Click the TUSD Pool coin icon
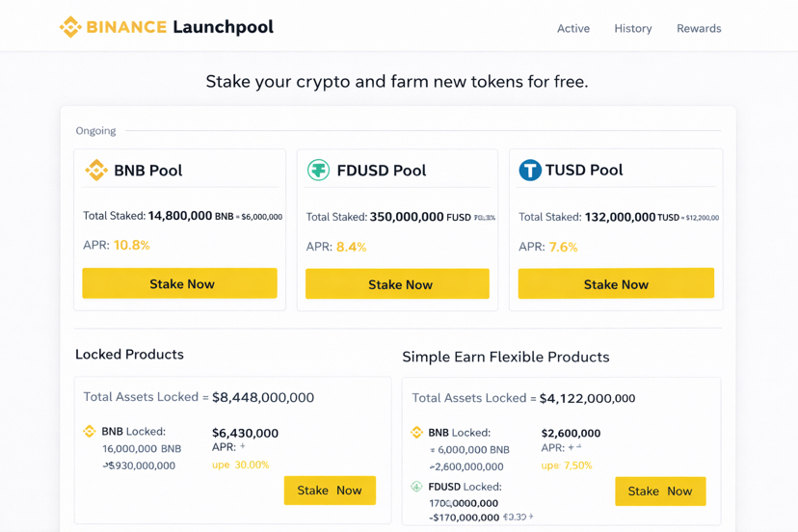798x532 pixels. click(530, 171)
